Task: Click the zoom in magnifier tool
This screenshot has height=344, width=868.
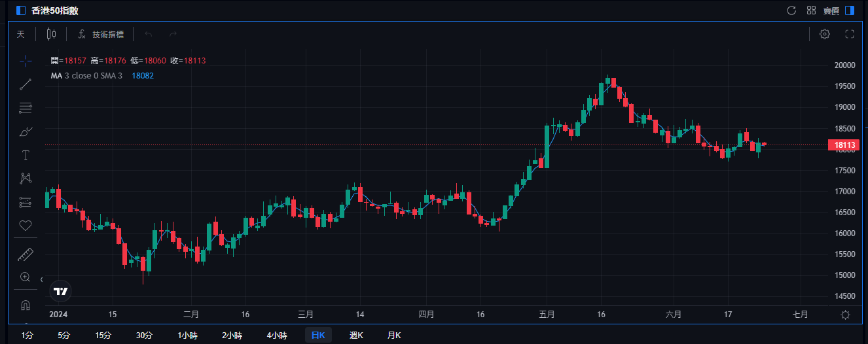Action: [x=26, y=277]
